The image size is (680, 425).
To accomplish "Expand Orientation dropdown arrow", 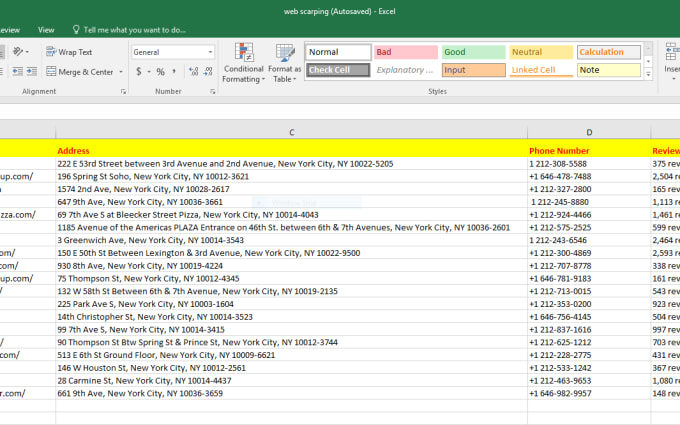I will click(x=27, y=52).
